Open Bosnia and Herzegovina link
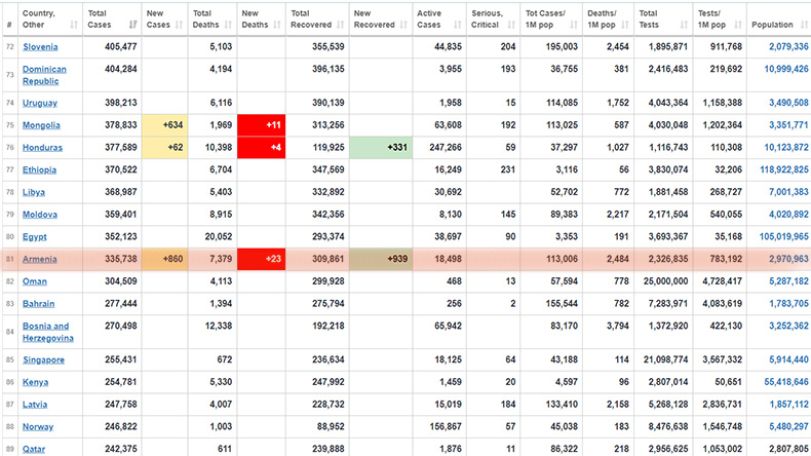This screenshot has height=456, width=811. click(48, 332)
